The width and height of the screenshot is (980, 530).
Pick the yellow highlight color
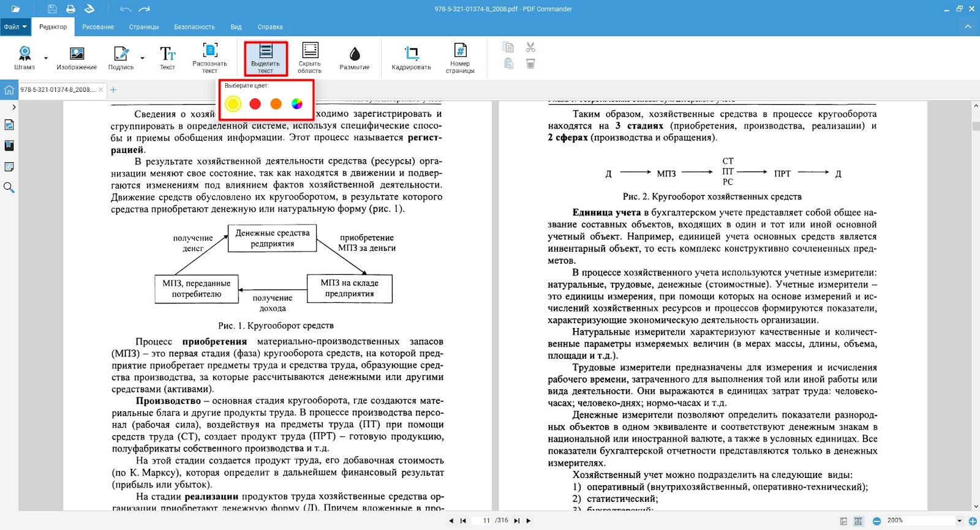point(233,104)
